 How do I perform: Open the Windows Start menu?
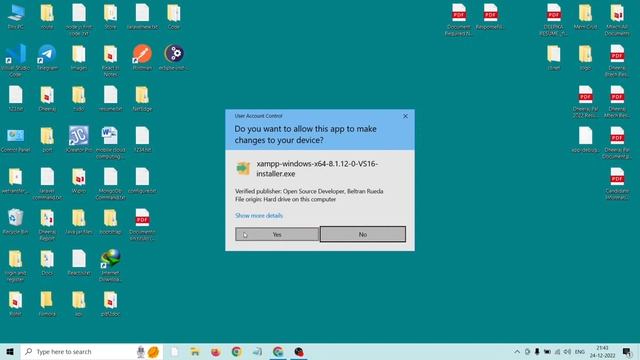[x=10, y=351]
